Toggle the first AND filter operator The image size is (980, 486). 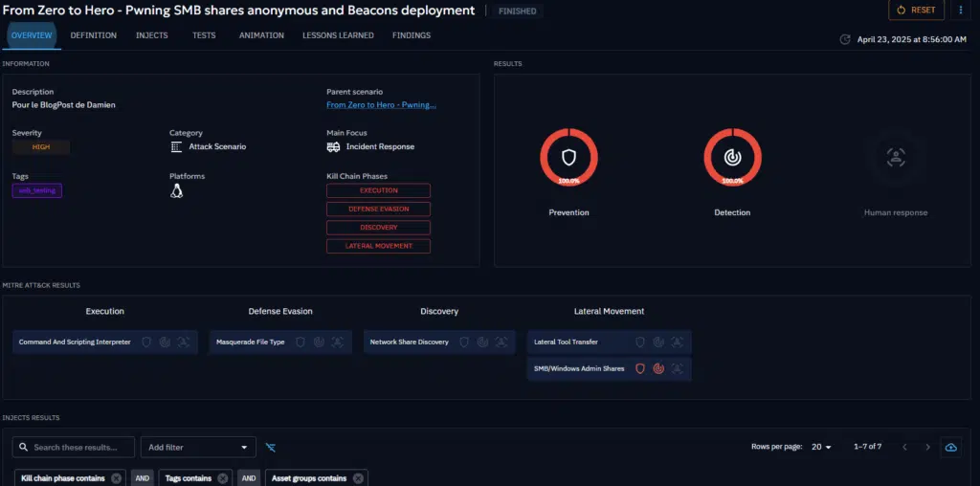(142, 478)
